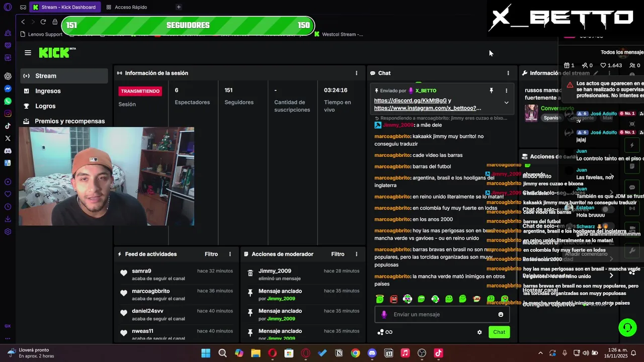Open emoji picker in chat input
Screen dimensions: 644x362
(x=501, y=314)
